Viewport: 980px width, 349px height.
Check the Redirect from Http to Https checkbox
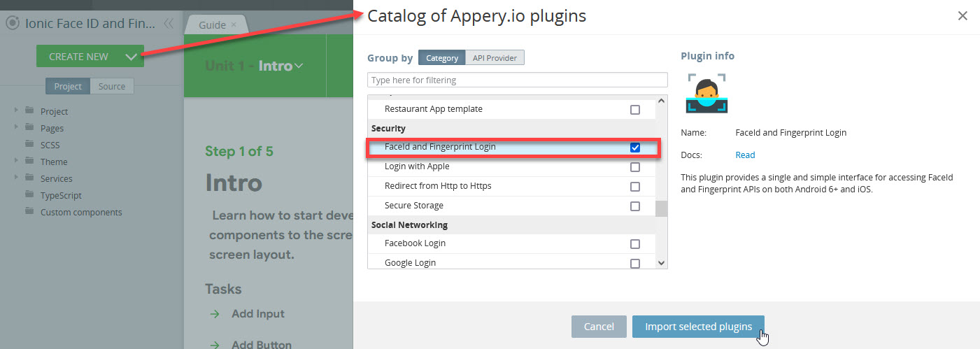click(x=635, y=187)
